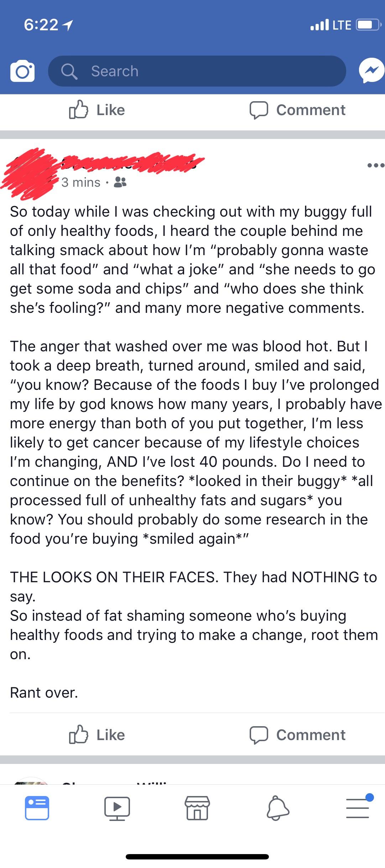Tap the iOS home indicator bar

(197, 856)
